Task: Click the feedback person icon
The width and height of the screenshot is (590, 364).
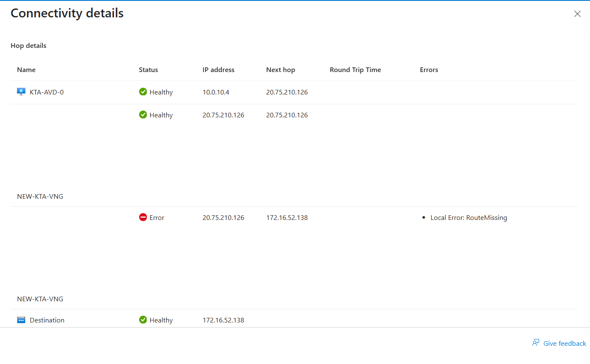Action: [x=536, y=343]
